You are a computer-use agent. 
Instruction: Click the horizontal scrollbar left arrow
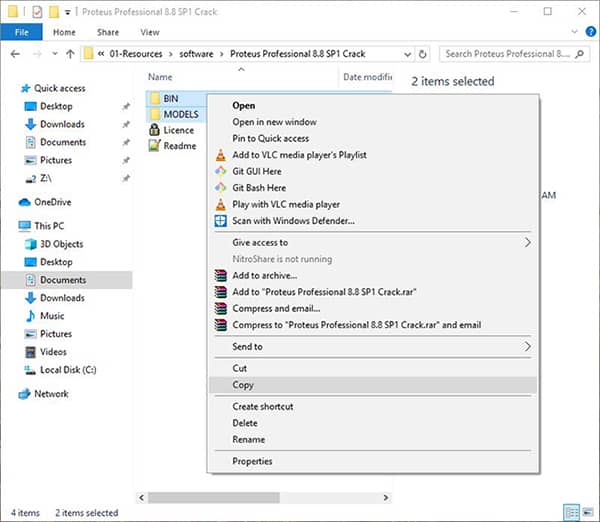pos(142,498)
